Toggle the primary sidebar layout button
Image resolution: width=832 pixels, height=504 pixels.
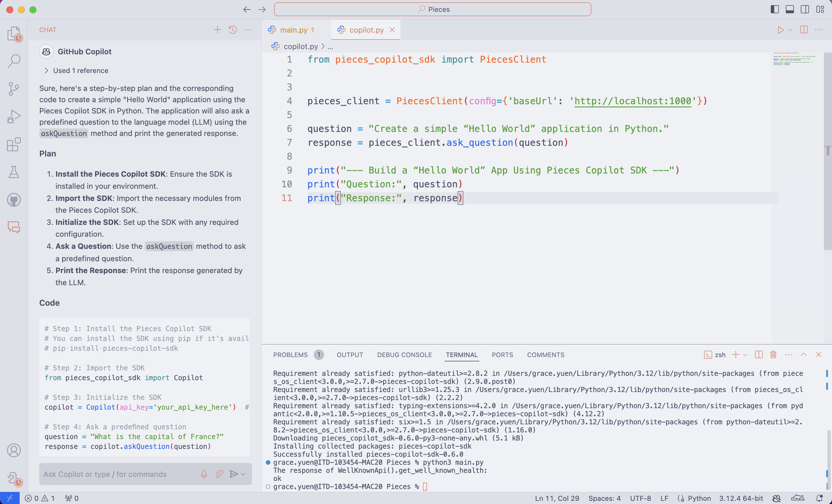(775, 10)
